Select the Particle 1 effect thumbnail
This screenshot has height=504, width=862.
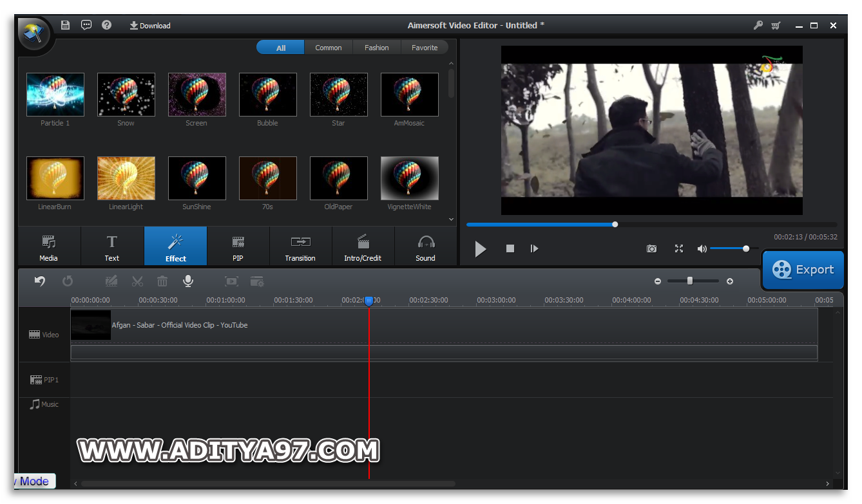(x=55, y=95)
